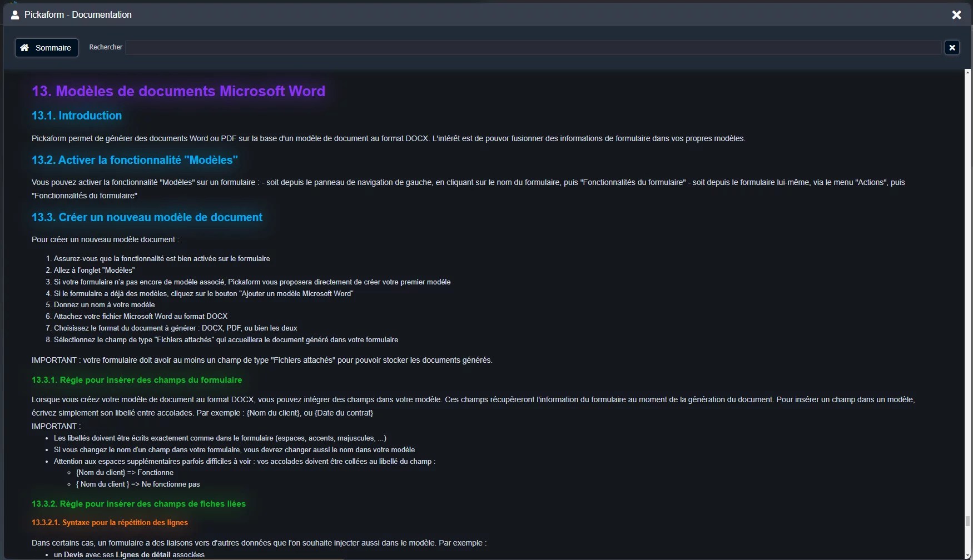Select the heading 13.2. Activer la fonctionnalité Modèles
The width and height of the screenshot is (973, 560).
click(x=134, y=160)
